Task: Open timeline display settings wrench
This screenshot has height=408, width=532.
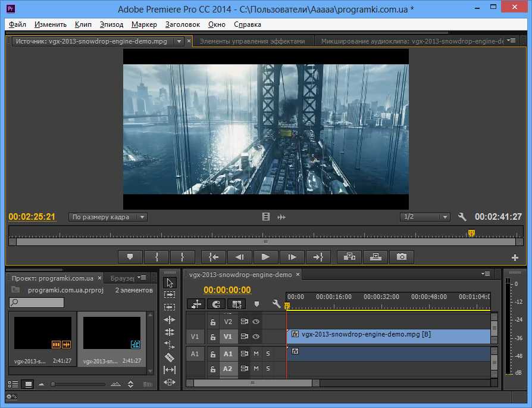Action: (x=276, y=304)
